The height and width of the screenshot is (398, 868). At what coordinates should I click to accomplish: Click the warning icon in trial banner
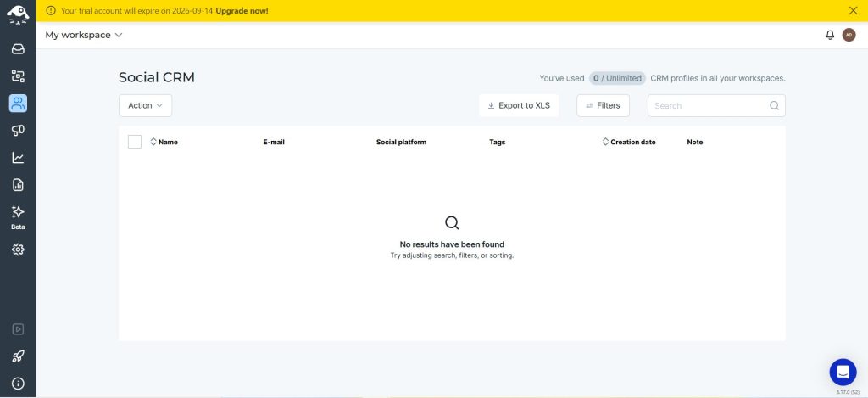tap(51, 10)
